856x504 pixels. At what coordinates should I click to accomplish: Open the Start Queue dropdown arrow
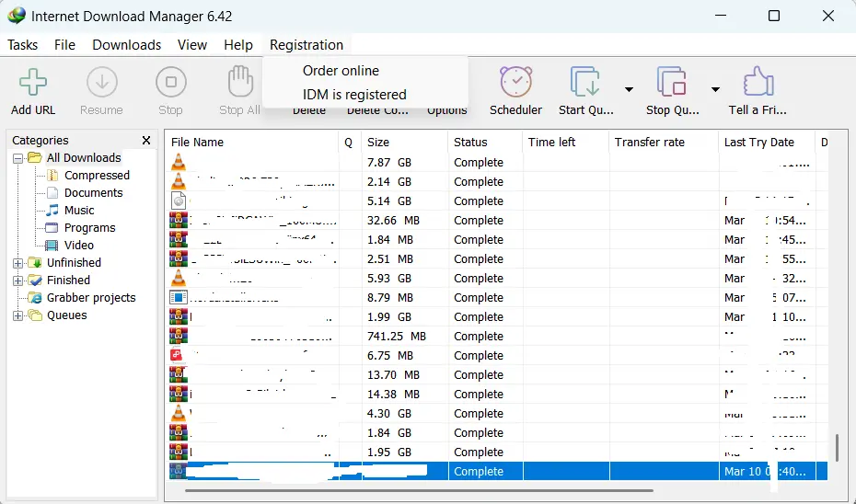[x=629, y=89]
